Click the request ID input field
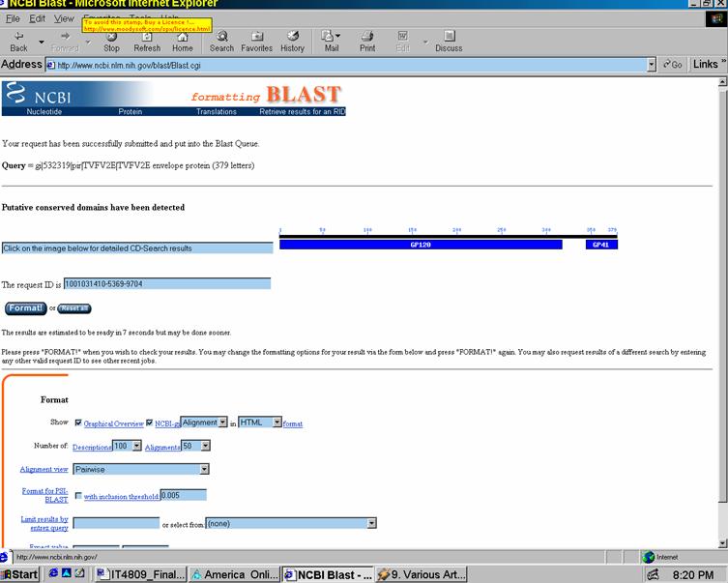This screenshot has height=583, width=728. click(x=167, y=283)
